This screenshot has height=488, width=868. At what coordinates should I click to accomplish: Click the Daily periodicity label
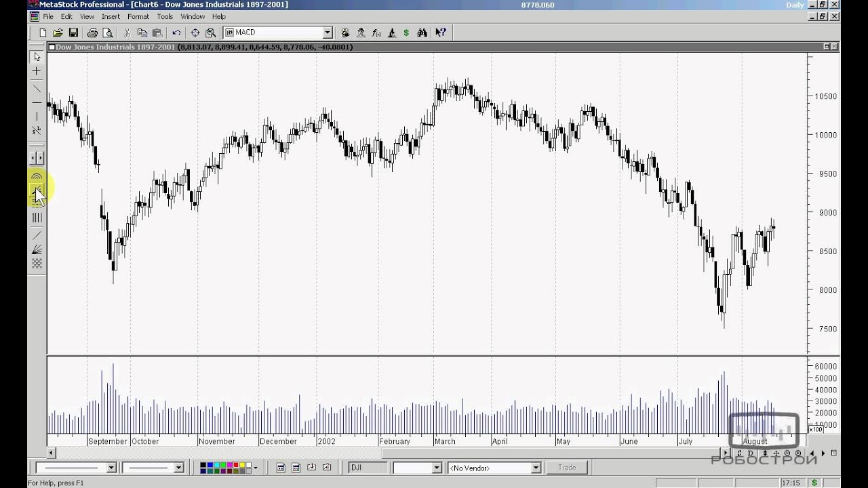click(x=795, y=5)
